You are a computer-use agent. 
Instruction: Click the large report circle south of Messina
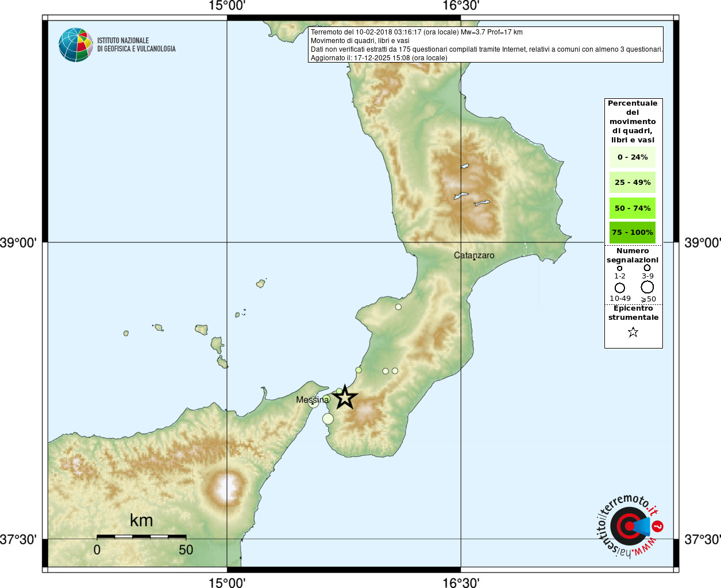pos(328,419)
